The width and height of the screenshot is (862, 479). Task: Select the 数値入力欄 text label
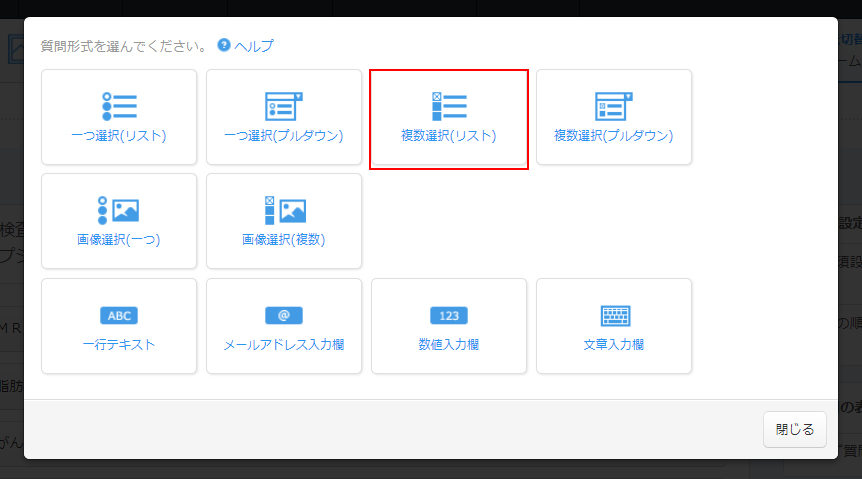point(449,345)
